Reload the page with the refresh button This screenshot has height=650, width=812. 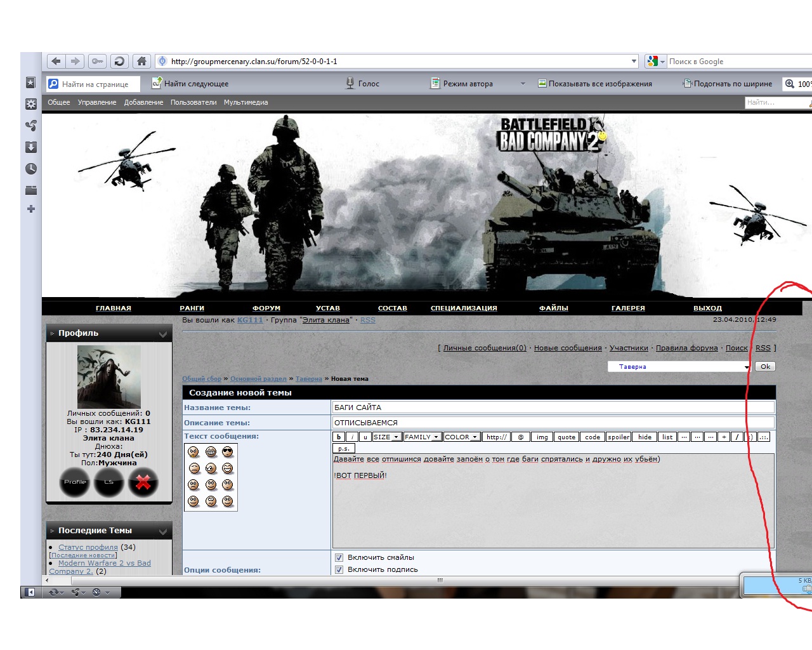click(x=119, y=61)
